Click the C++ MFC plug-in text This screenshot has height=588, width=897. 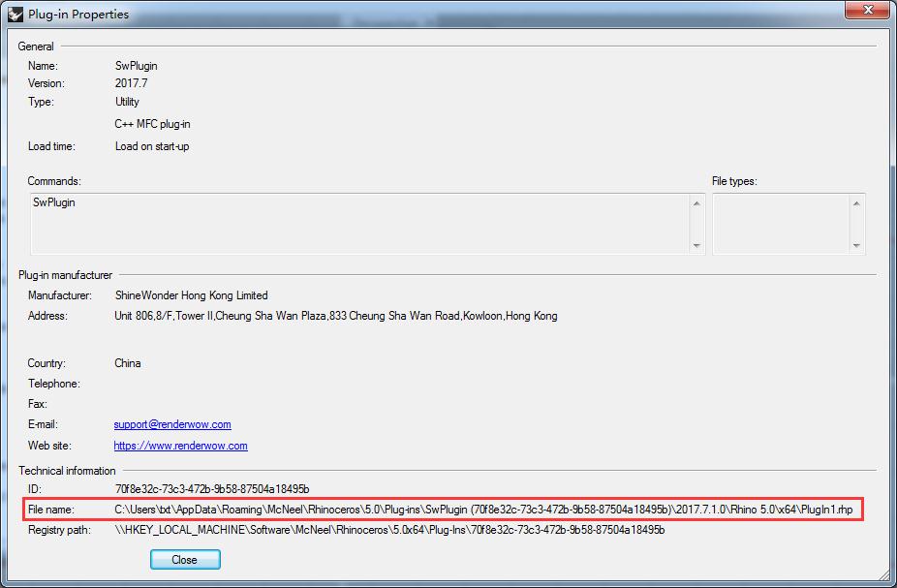152,124
